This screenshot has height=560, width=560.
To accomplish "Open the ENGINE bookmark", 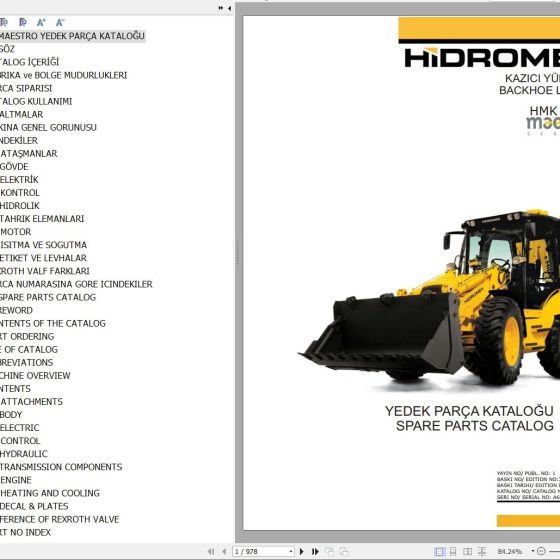I will click(x=16, y=480).
